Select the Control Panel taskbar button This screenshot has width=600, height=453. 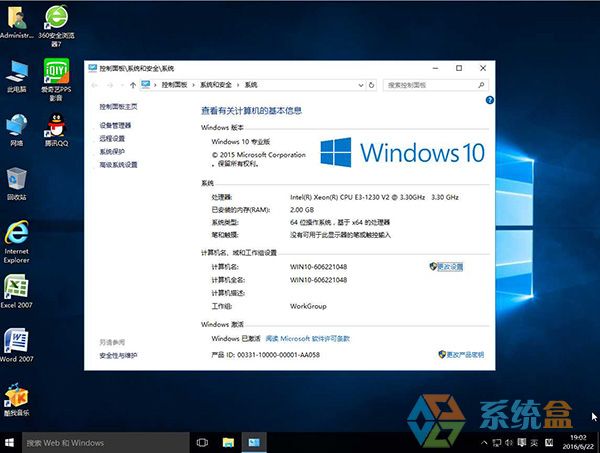coord(254,443)
